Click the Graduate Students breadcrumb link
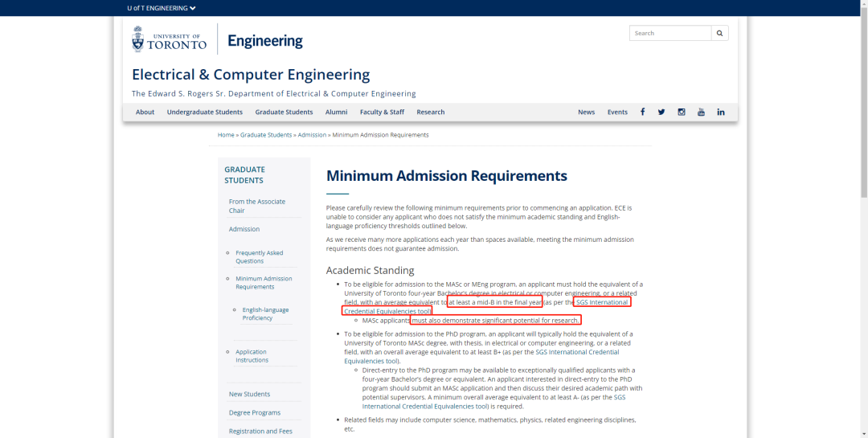The width and height of the screenshot is (868, 438). 266,135
